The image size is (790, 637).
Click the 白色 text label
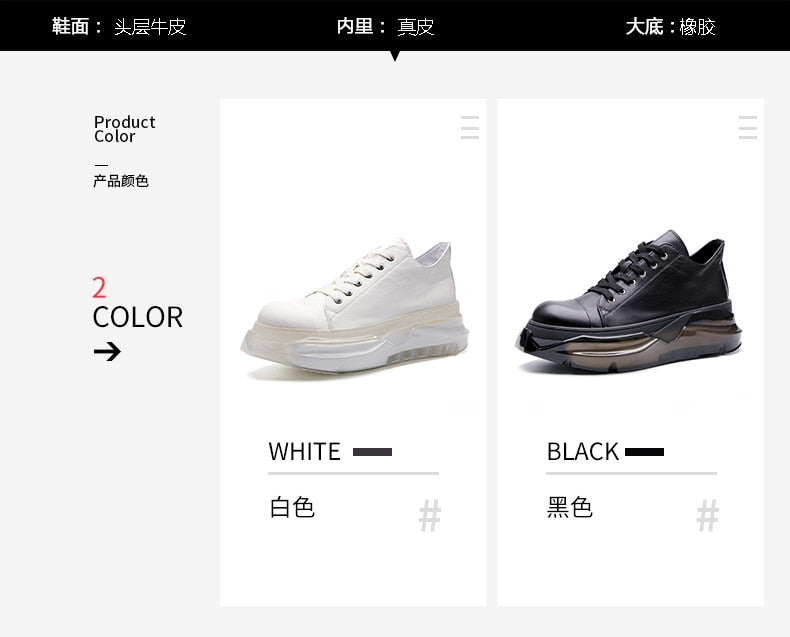[x=292, y=507]
